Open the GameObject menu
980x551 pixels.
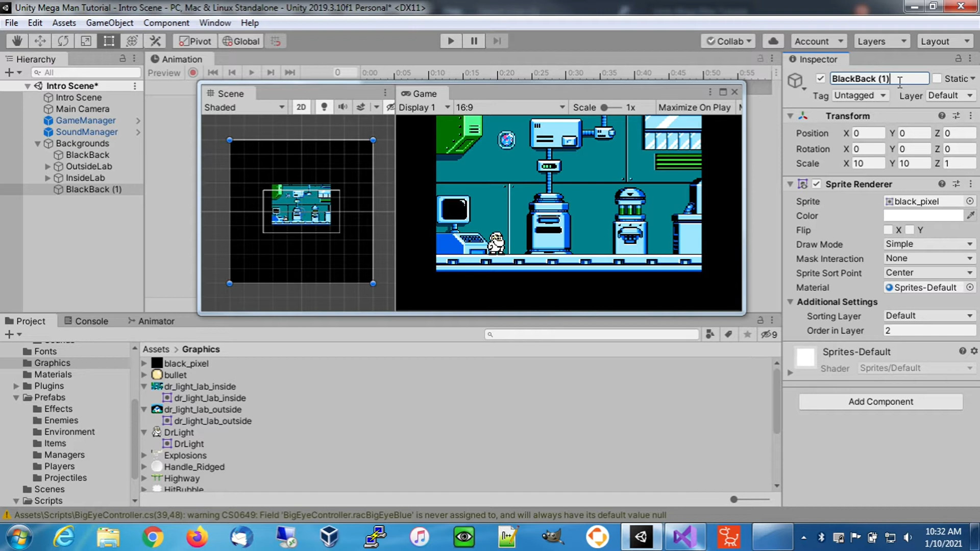pyautogui.click(x=109, y=22)
